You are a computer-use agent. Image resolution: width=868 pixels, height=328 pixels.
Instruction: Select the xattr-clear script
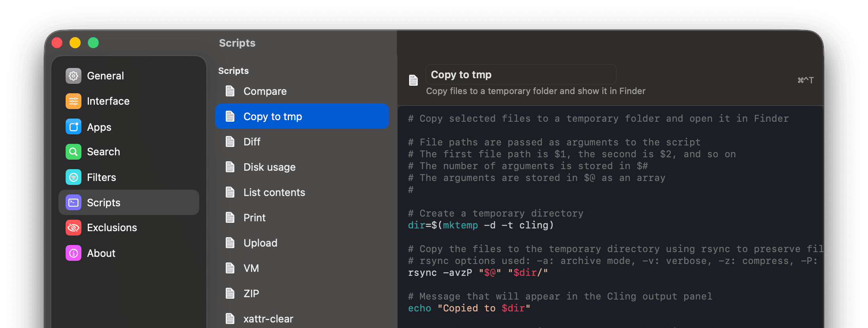(x=302, y=319)
